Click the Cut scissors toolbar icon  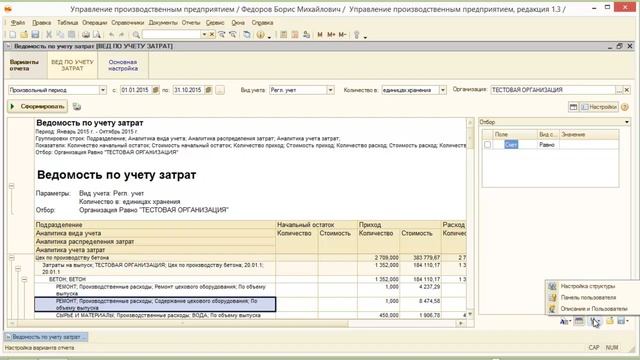(x=49, y=35)
